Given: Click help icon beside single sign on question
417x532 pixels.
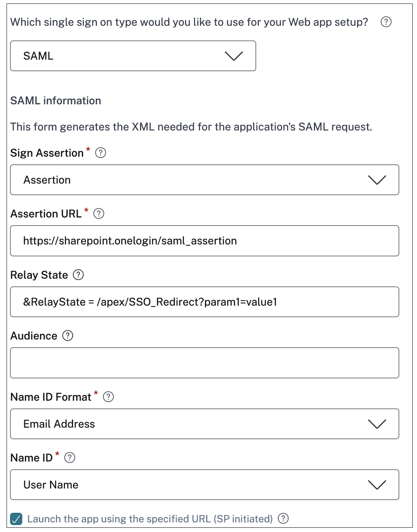Looking at the screenshot, I should (x=386, y=22).
